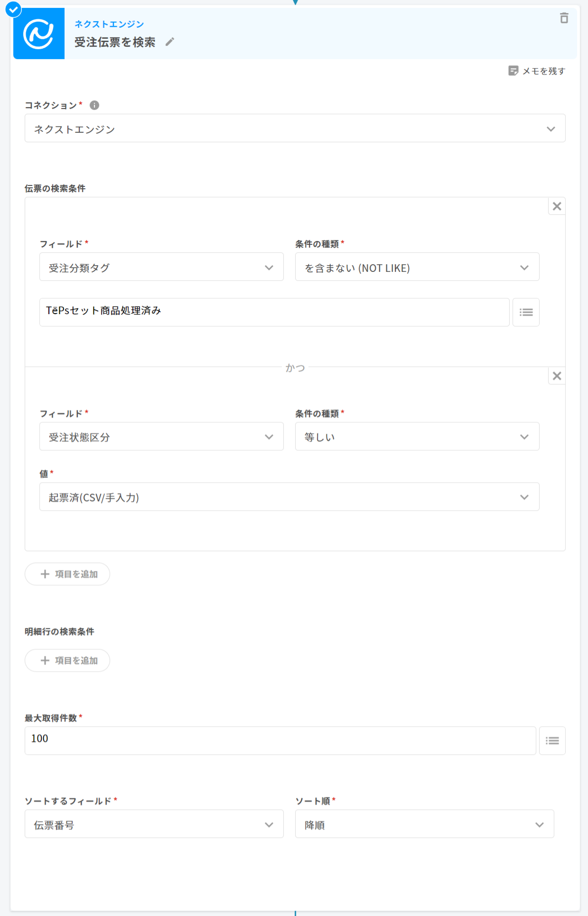Click the blue checkmark status badge
The height and width of the screenshot is (916, 588).
[x=13, y=10]
